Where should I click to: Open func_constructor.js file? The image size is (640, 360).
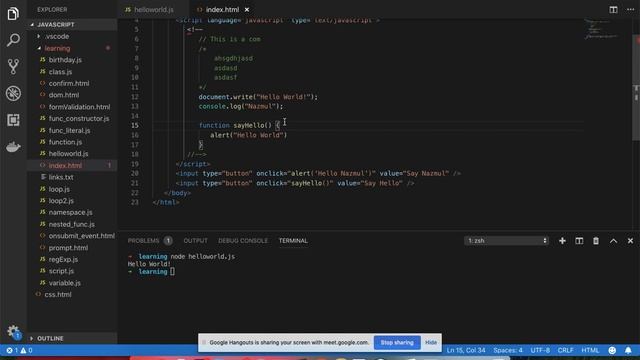[72, 118]
